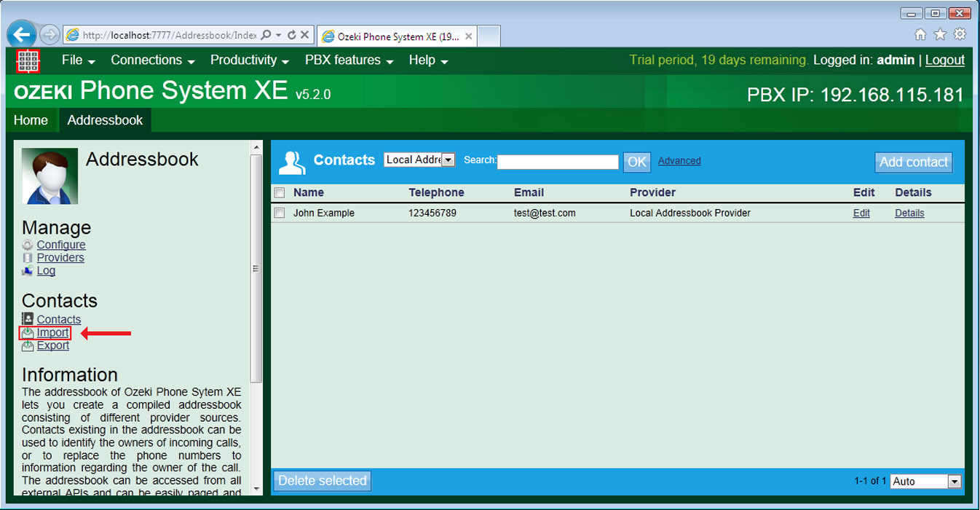Screen dimensions: 980x510
Task: Click the Ozeki red grid logo icon
Action: pyautogui.click(x=28, y=60)
